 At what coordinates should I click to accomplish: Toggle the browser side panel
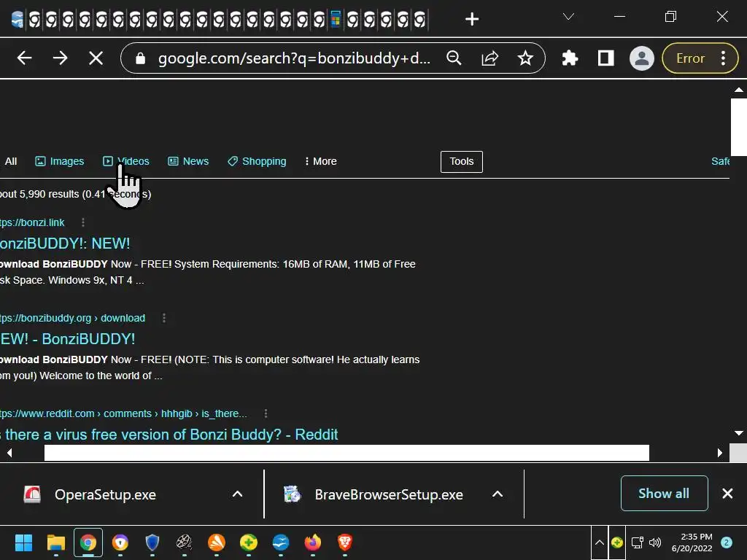605,58
